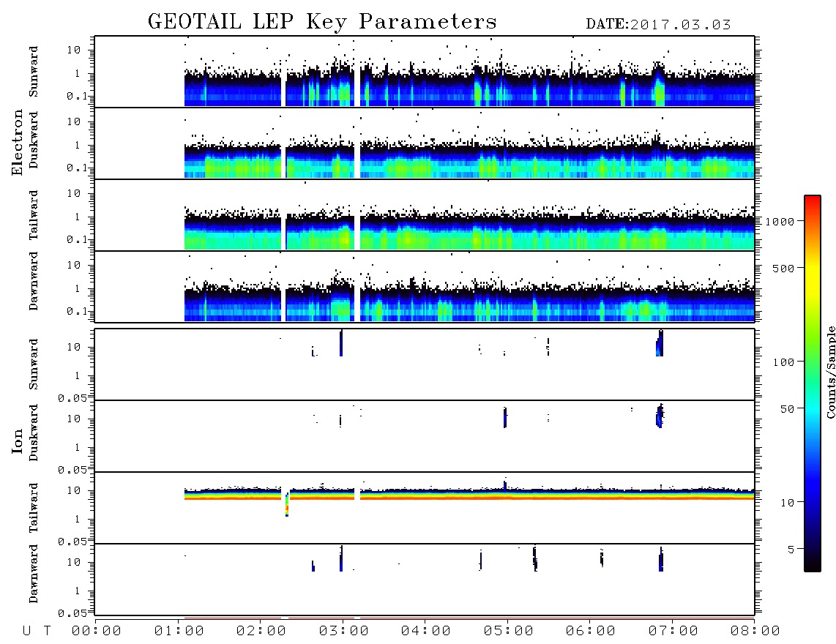Click the 5 colorbar tick label
The height and width of the screenshot is (644, 836).
(791, 550)
